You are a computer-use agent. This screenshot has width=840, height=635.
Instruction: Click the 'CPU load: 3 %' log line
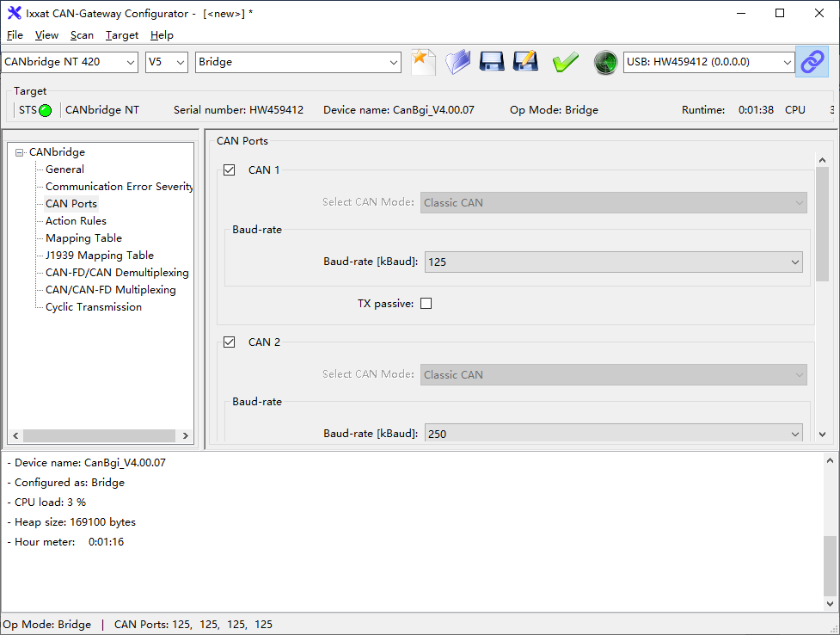(46, 502)
